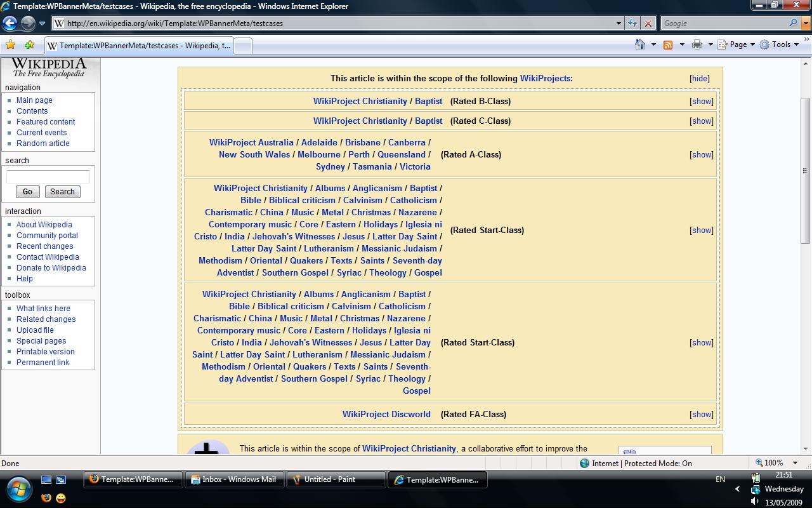Screen dimensions: 812x508
Task: Click the Refresh icon beside the address bar
Action: pyautogui.click(x=632, y=23)
